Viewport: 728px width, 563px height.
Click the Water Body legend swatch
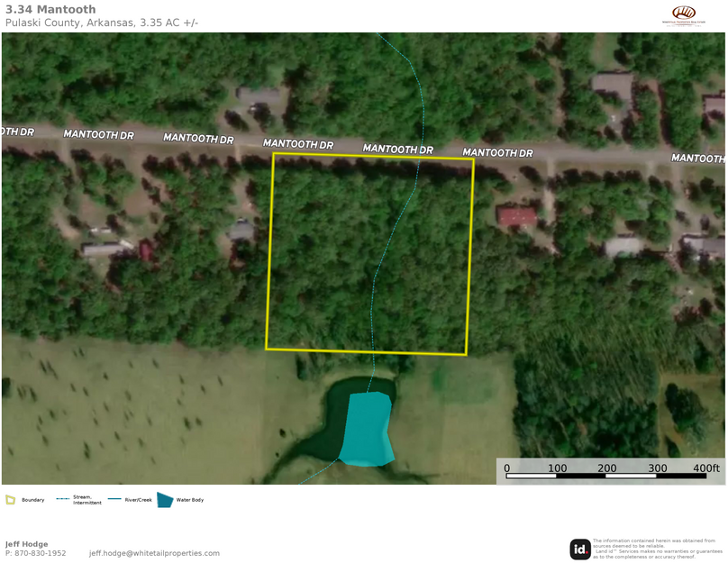tap(165, 500)
